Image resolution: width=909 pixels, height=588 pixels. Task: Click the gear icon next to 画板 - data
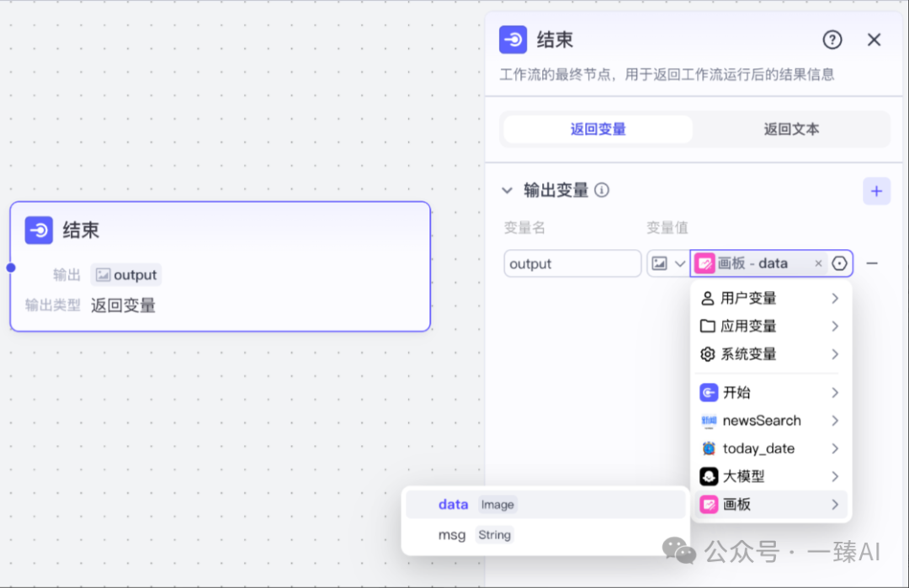click(x=839, y=262)
